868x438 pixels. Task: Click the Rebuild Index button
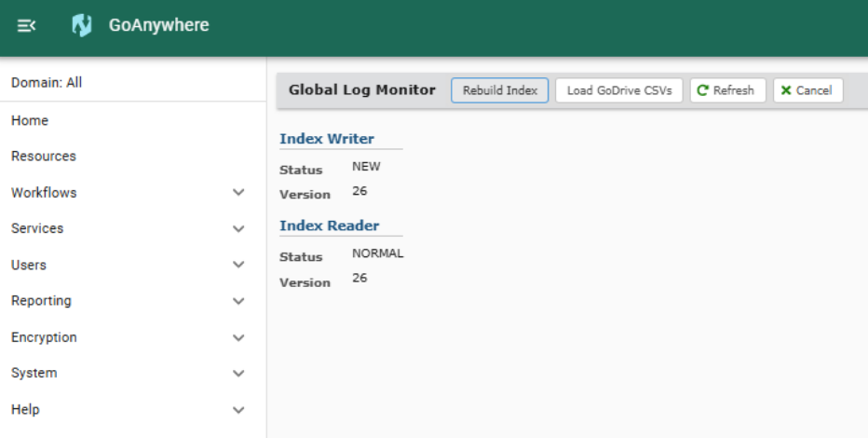(500, 90)
